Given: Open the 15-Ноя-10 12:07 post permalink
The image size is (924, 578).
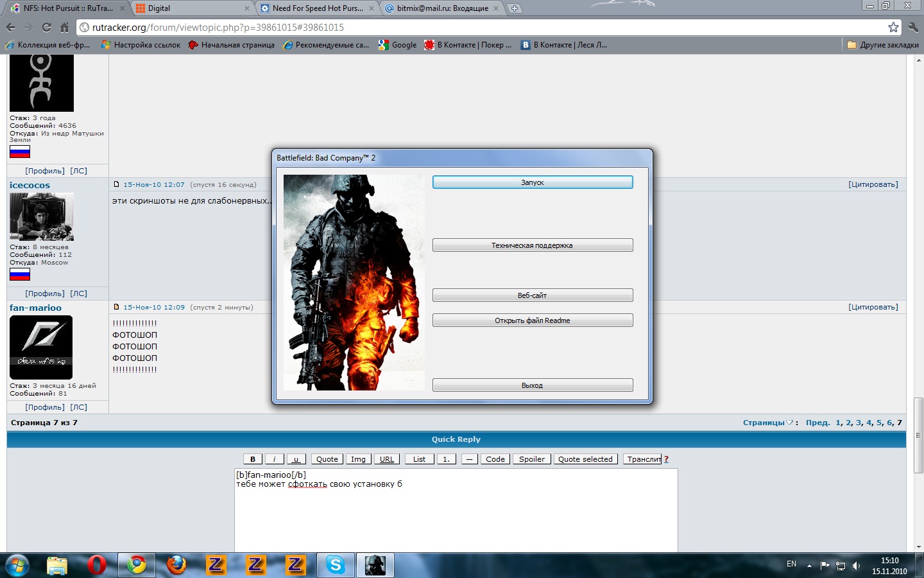Looking at the screenshot, I should (x=154, y=184).
